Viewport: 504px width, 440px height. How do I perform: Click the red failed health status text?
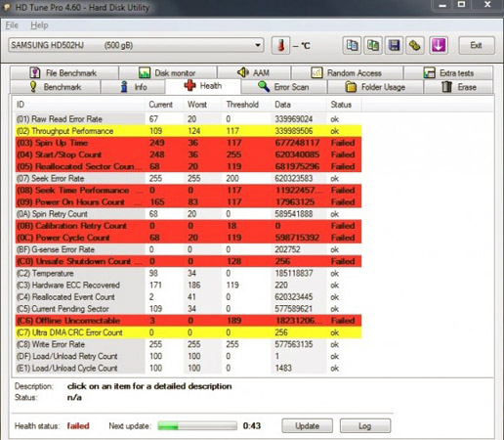78,426
